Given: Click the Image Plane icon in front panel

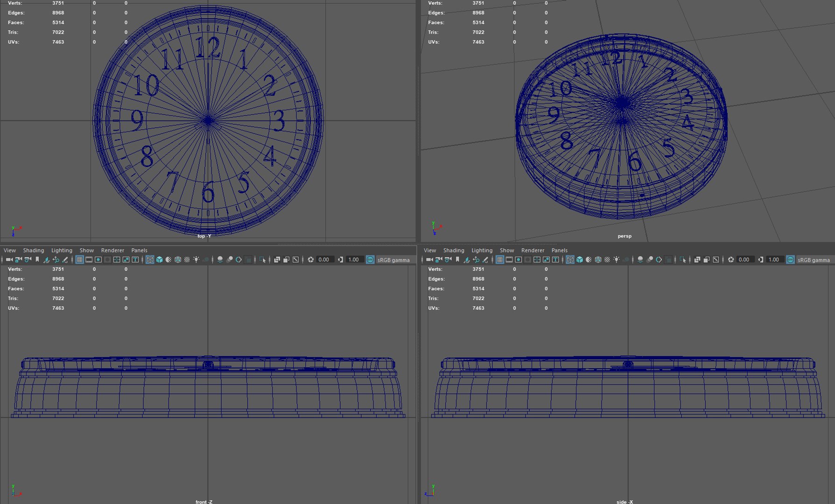Looking at the screenshot, I should click(47, 260).
